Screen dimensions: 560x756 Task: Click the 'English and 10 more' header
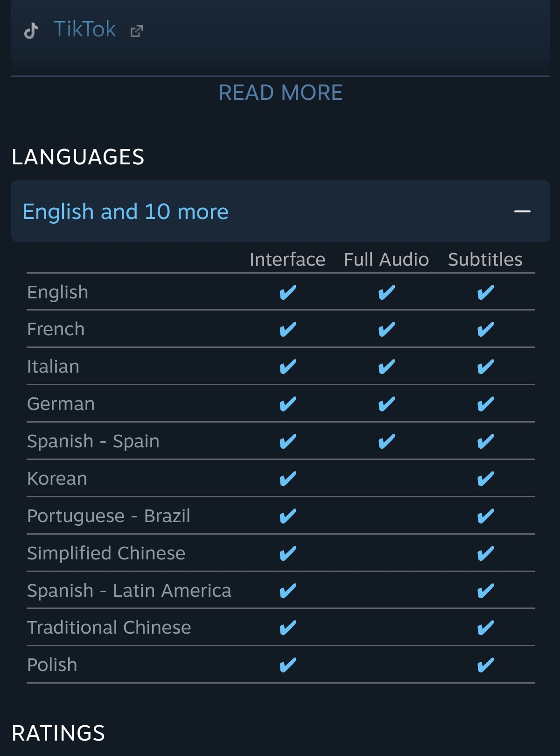coord(126,212)
